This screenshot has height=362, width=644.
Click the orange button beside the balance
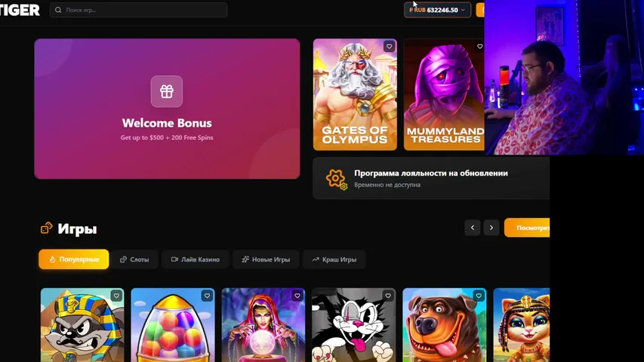pos(480,10)
